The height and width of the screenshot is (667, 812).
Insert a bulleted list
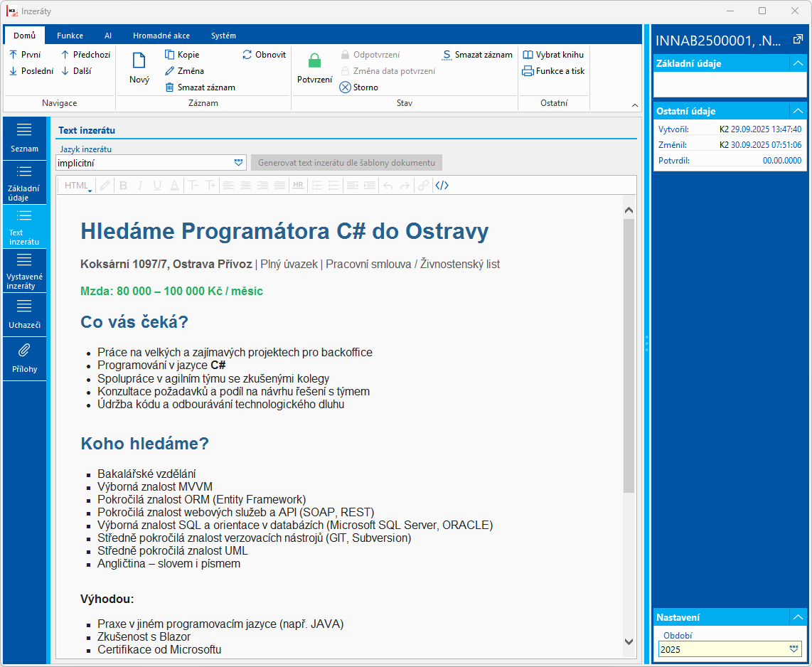pyautogui.click(x=334, y=186)
